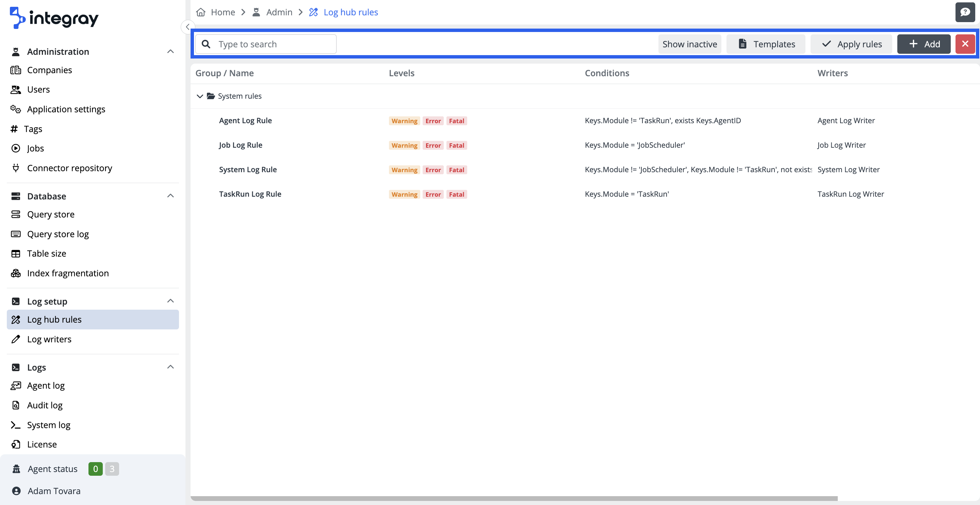
Task: Click the integray logo
Action: 54,17
